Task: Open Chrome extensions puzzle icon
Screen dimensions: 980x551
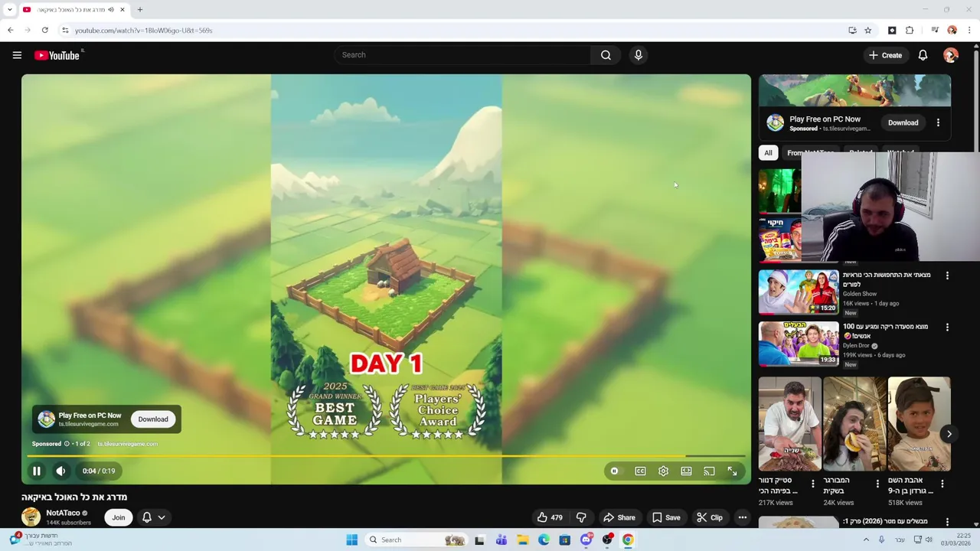Action: (x=910, y=31)
